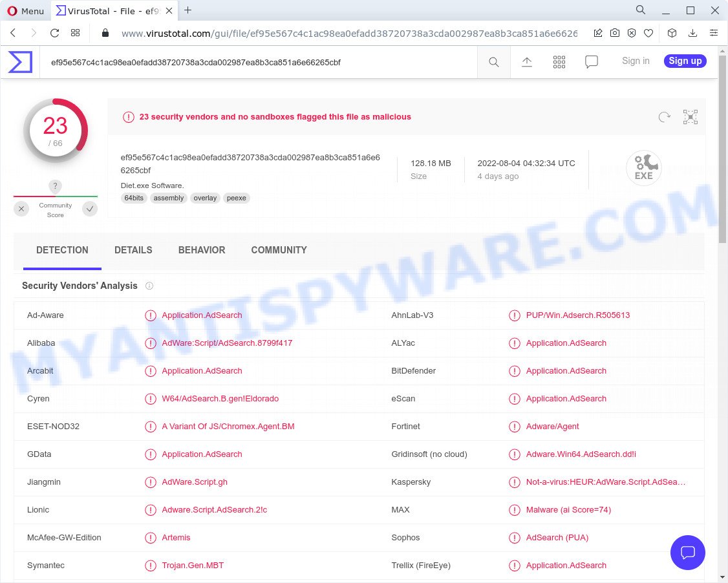
Task: Click the hash search input field
Action: click(x=260, y=62)
